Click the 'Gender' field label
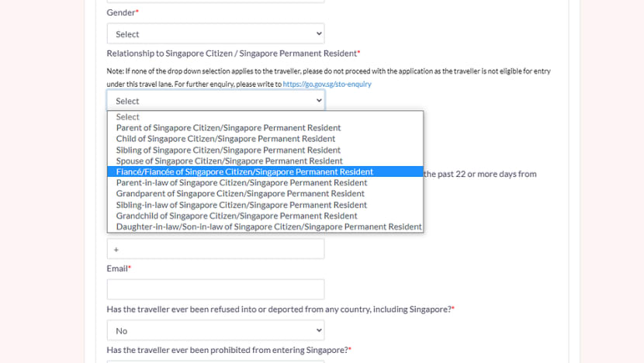The height and width of the screenshot is (363, 644). [x=123, y=12]
